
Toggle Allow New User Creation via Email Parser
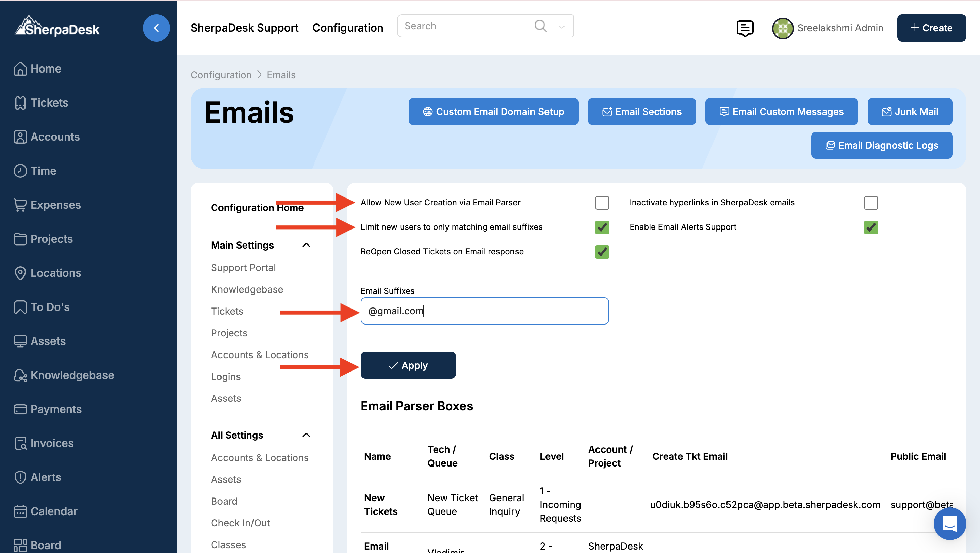click(602, 203)
